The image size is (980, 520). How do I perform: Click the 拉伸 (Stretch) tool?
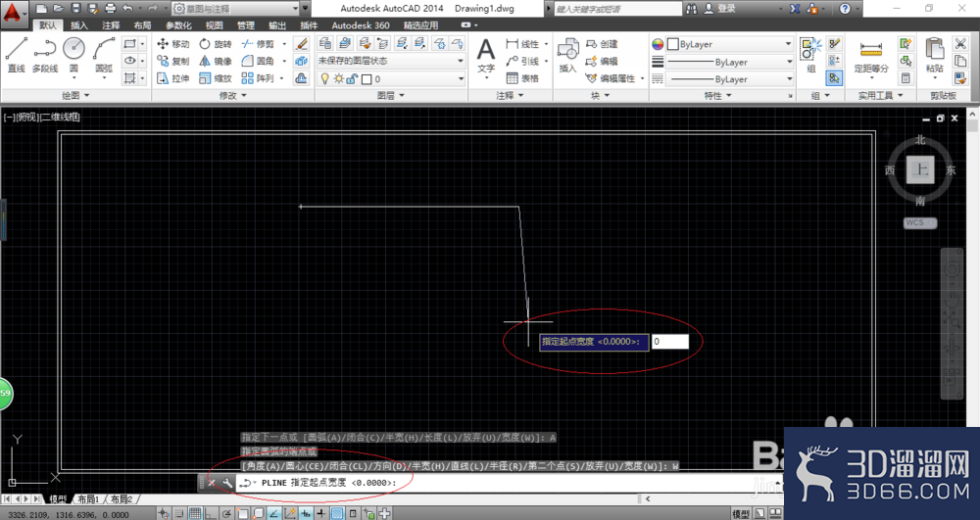pyautogui.click(x=173, y=78)
